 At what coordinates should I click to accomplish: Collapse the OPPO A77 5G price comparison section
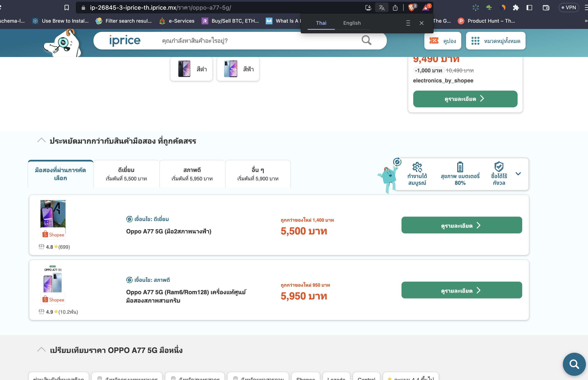tap(41, 349)
